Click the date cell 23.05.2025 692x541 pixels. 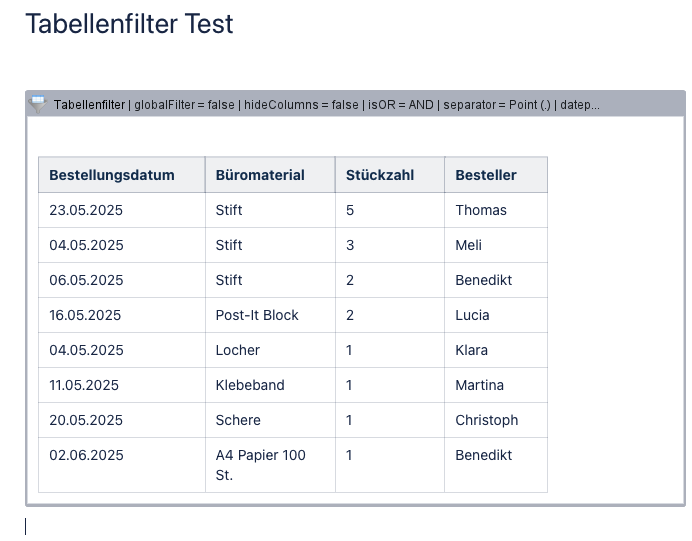pos(86,210)
